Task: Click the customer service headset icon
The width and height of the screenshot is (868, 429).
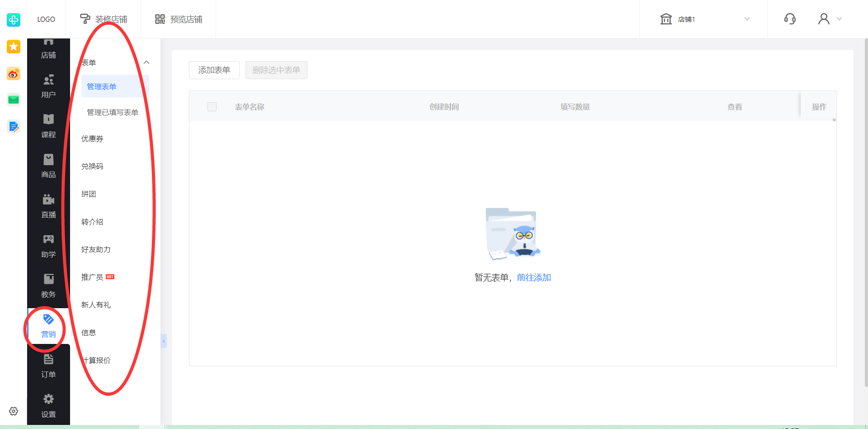Action: click(x=790, y=19)
